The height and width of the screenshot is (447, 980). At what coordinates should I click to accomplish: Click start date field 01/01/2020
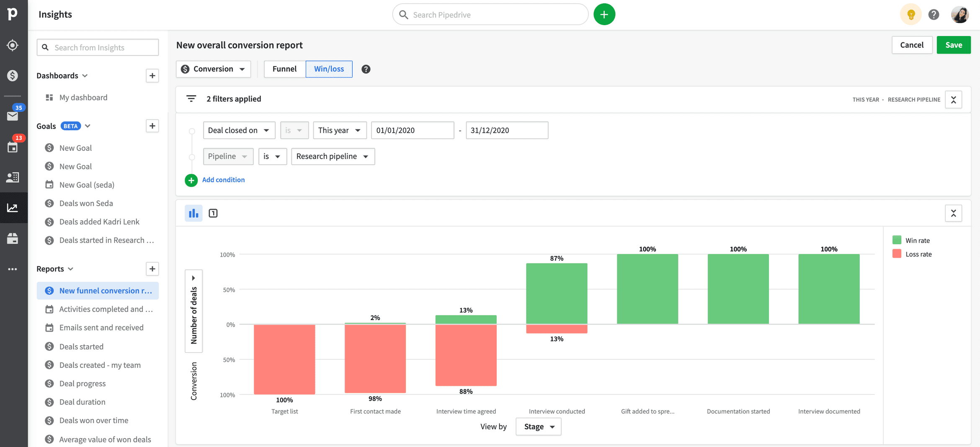coord(412,130)
